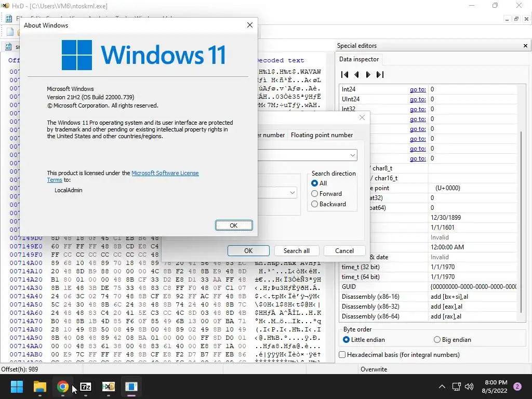Close the Find dialog with its X
Screen dimensions: 532x399
tap(362, 117)
